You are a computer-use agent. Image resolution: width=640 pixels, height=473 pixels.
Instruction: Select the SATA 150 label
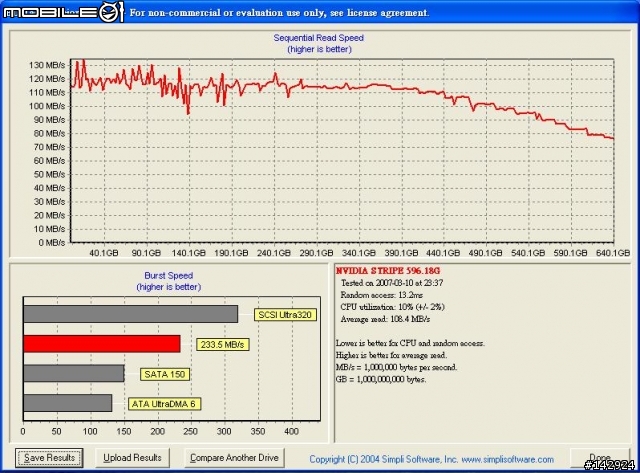click(x=165, y=374)
